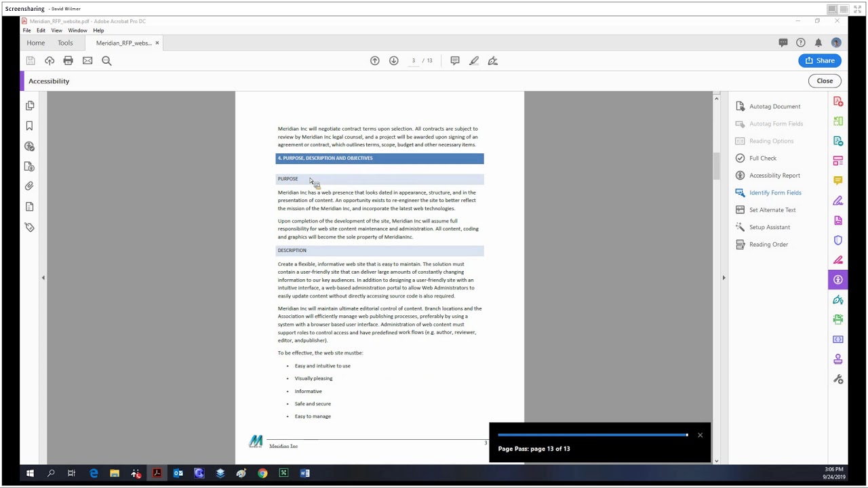Click the add comment icon
This screenshot has height=488, width=868.
pyautogui.click(x=455, y=60)
